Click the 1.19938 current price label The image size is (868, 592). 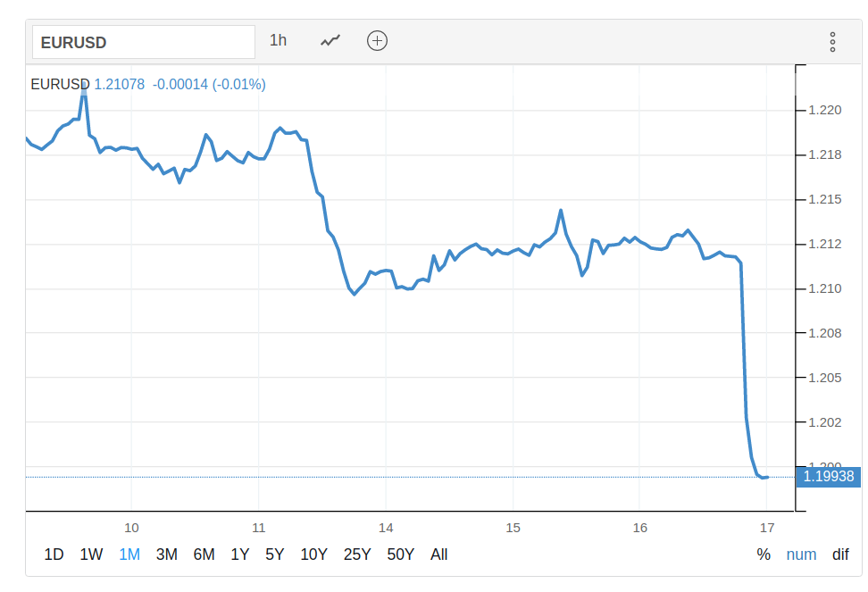pos(828,477)
